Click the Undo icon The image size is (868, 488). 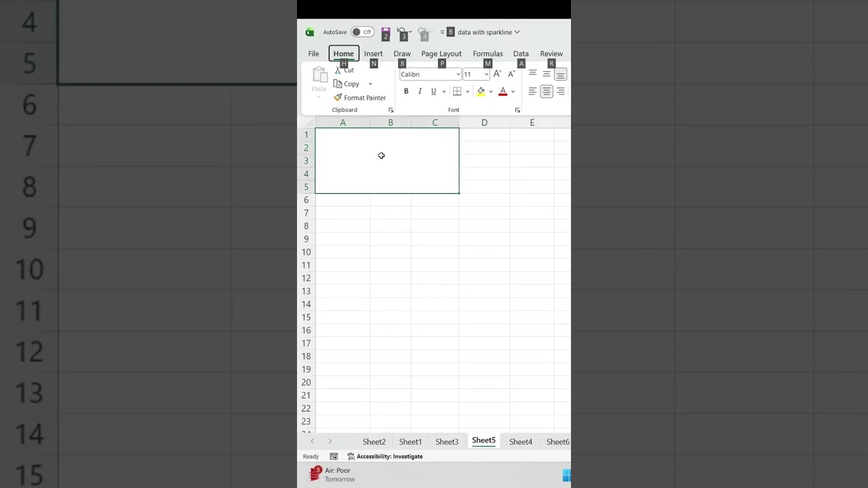click(401, 32)
